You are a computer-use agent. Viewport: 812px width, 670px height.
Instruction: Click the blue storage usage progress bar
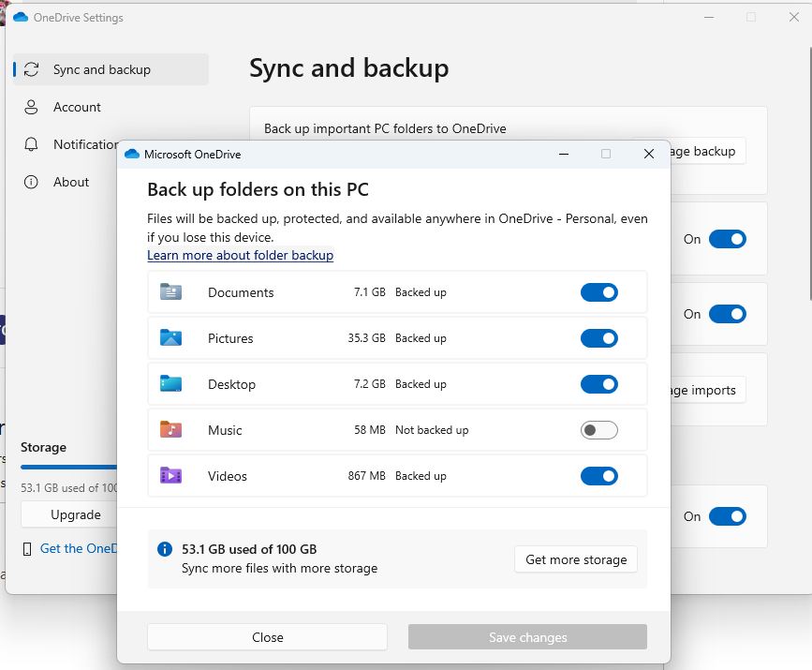click(x=66, y=468)
